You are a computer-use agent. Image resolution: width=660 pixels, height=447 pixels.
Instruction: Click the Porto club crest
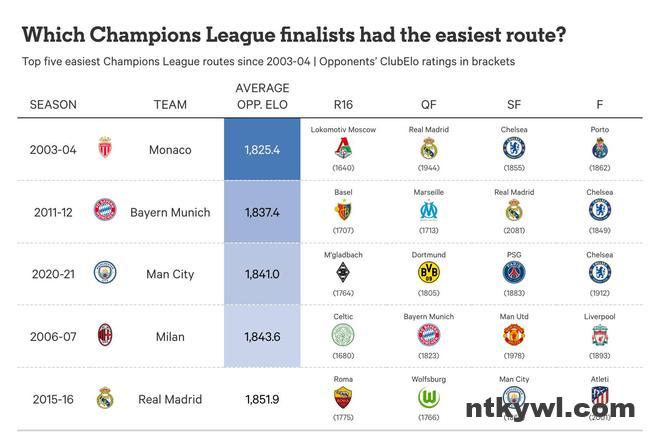(x=600, y=148)
